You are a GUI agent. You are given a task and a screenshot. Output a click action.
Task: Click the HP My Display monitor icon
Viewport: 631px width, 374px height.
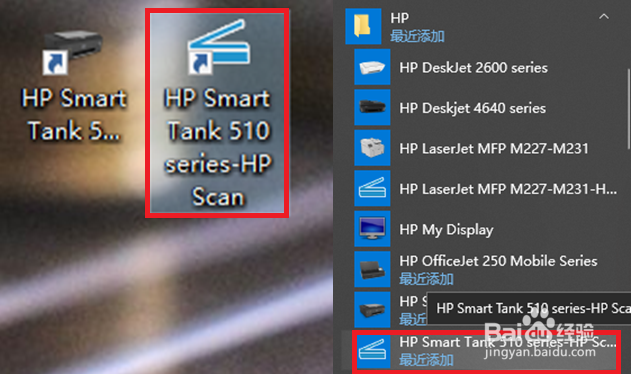(x=372, y=229)
